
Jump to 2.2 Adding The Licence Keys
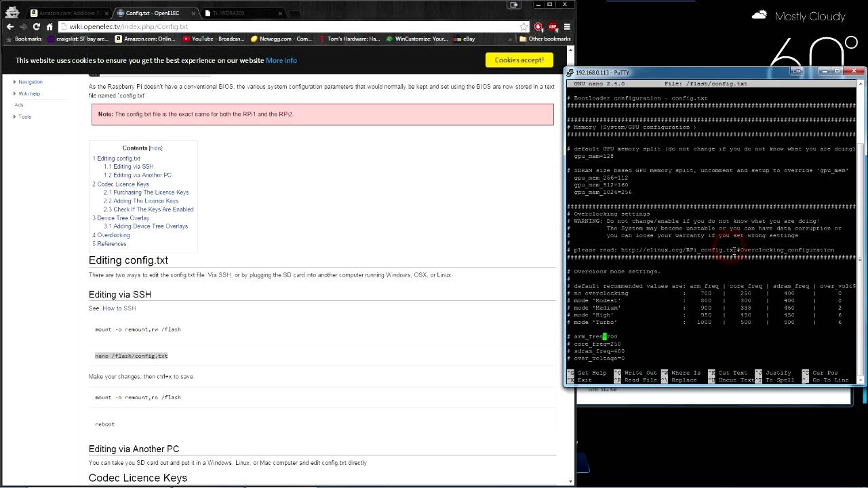point(141,201)
